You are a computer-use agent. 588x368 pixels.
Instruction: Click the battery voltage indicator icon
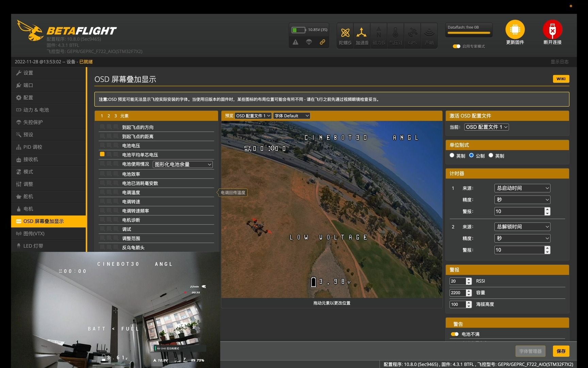click(x=298, y=30)
